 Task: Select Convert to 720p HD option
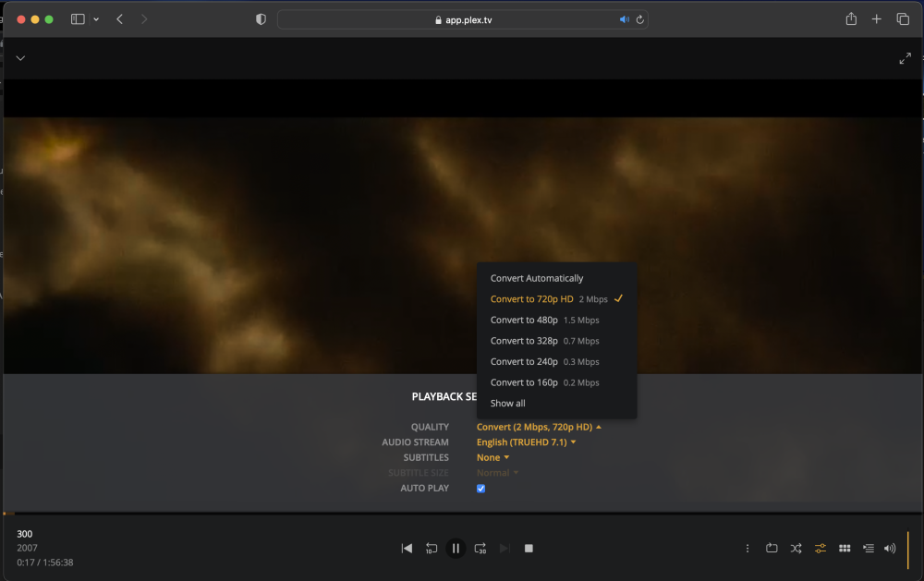pos(557,298)
